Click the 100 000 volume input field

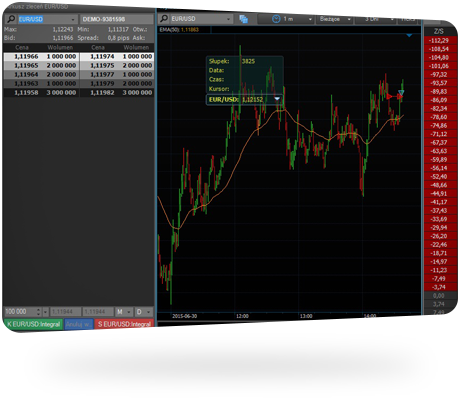20,312
